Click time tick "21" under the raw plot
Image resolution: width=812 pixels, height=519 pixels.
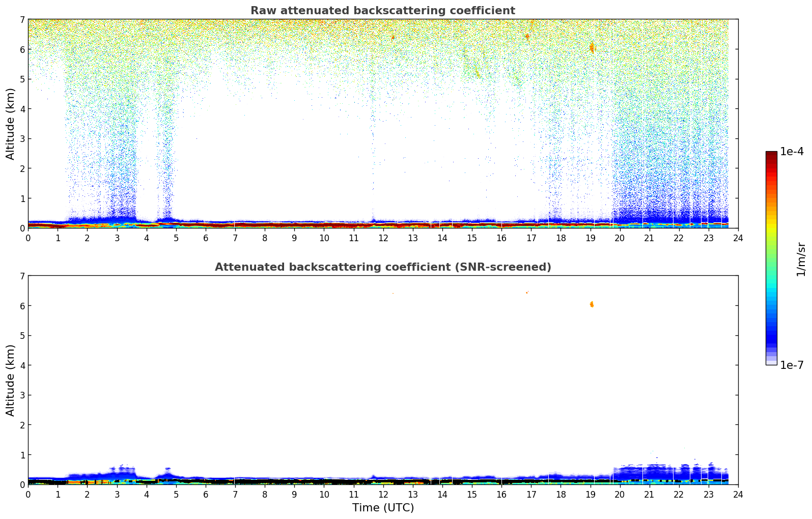pos(649,238)
